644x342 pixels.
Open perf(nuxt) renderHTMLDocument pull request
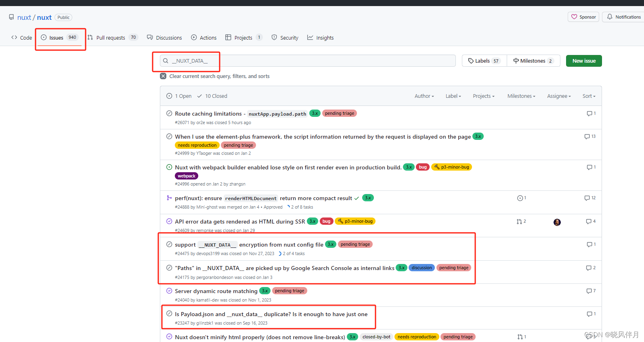263,198
